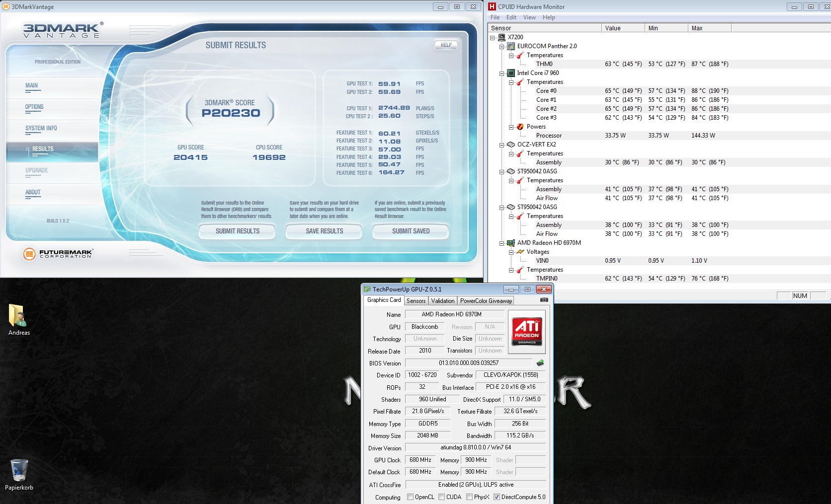This screenshot has height=504, width=831.
Task: Click the 3DMark Vantage logo
Action: [x=63, y=30]
